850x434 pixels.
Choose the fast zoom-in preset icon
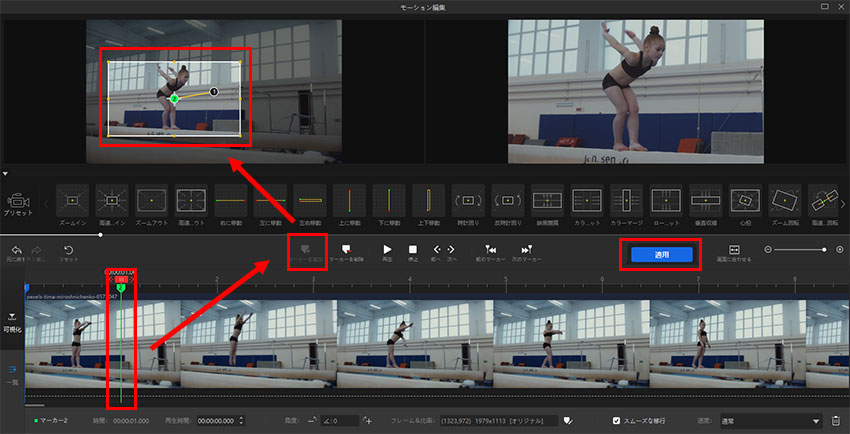coord(112,200)
